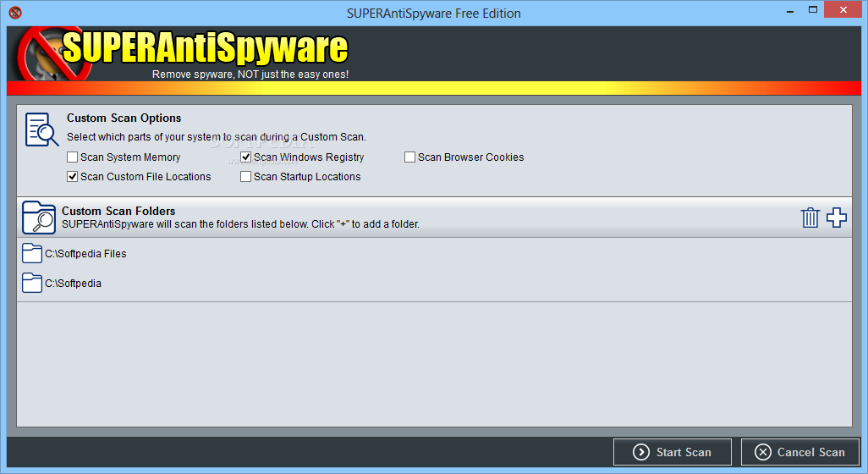Enable the Scan System Memory checkbox
Viewport: 868px width, 474px height.
(72, 157)
